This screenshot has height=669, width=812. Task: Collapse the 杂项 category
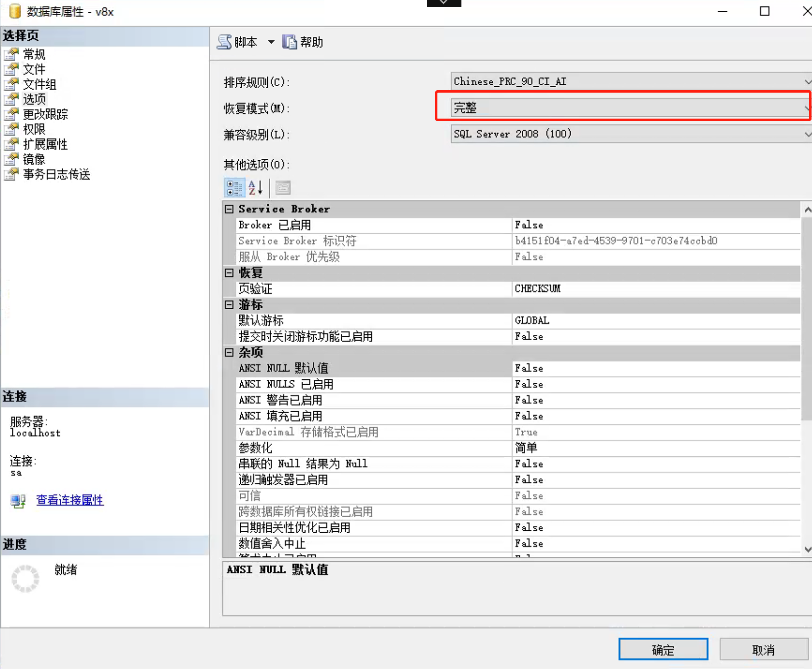(229, 352)
